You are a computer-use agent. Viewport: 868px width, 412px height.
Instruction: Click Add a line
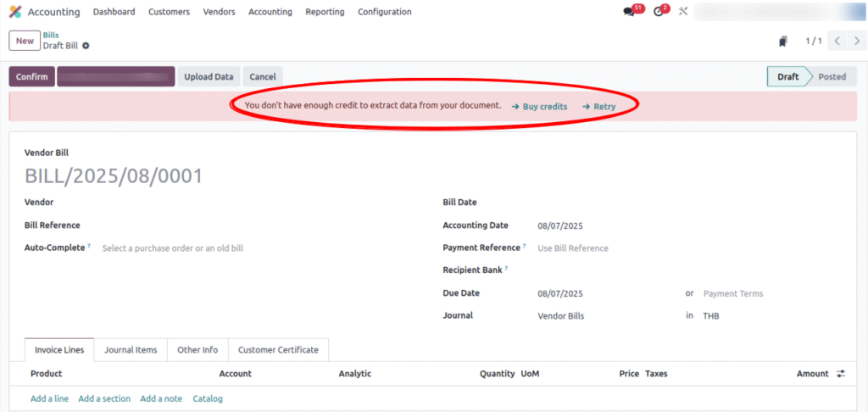(x=50, y=398)
